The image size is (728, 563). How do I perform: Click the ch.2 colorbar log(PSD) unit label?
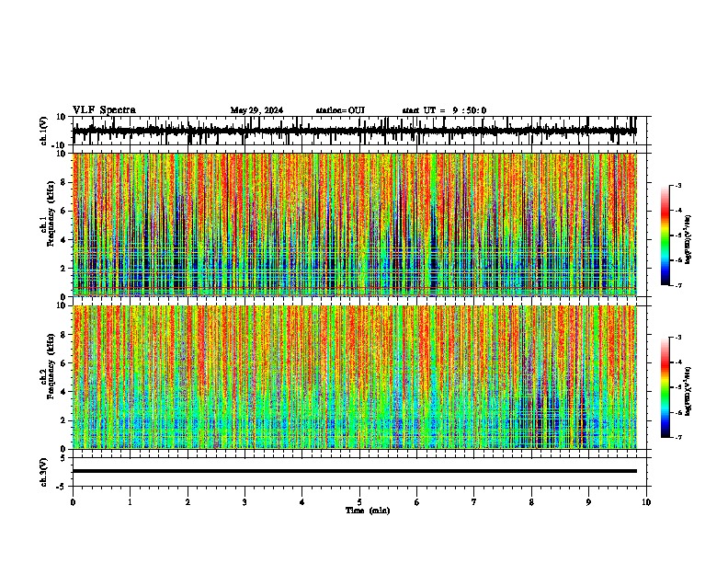pyautogui.click(x=688, y=392)
